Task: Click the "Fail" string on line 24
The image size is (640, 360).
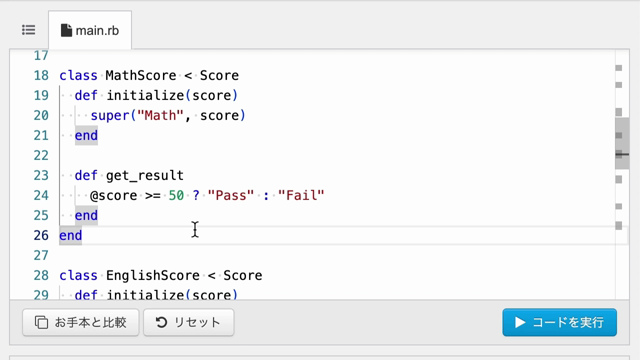Action: pyautogui.click(x=301, y=196)
